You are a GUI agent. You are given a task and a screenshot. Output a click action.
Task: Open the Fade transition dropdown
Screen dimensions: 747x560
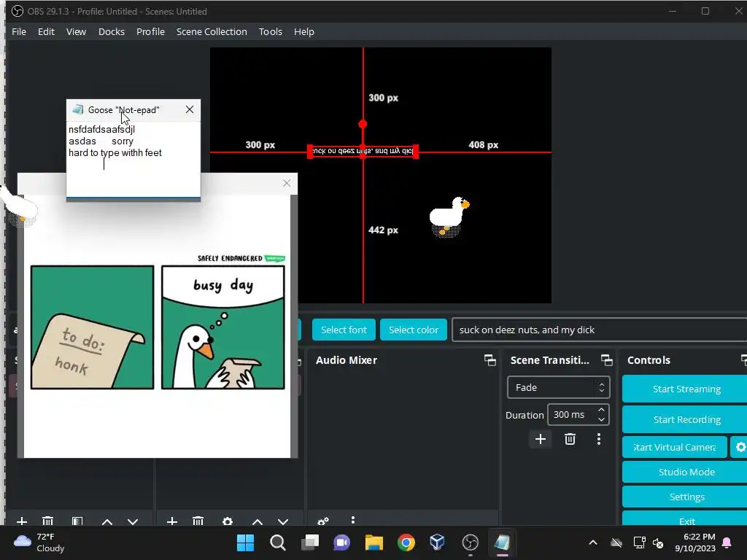(x=558, y=388)
